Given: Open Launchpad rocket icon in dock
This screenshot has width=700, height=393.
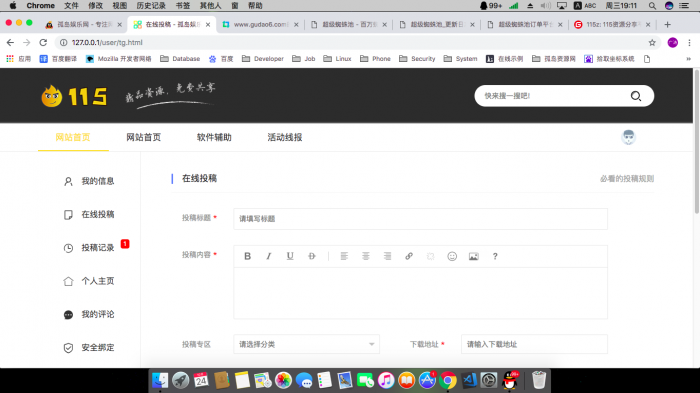Looking at the screenshot, I should 180,380.
